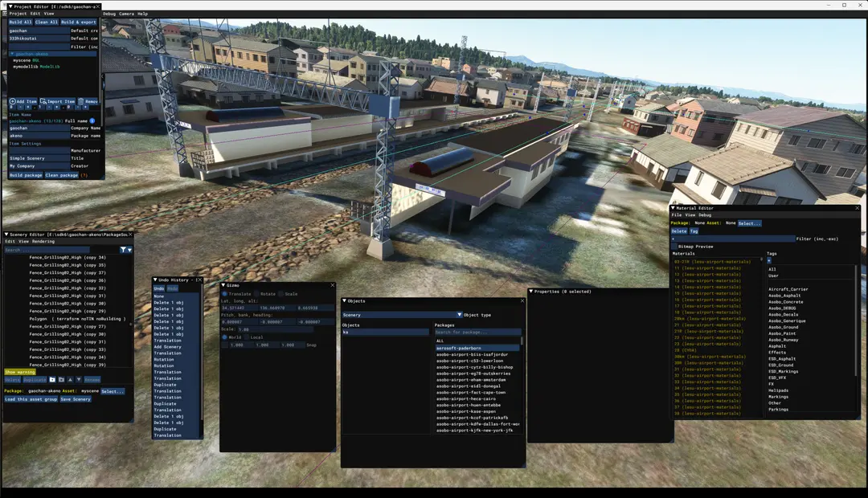Collapse the Project Editor panel triangle
The height and width of the screenshot is (498, 868).
click(10, 6)
